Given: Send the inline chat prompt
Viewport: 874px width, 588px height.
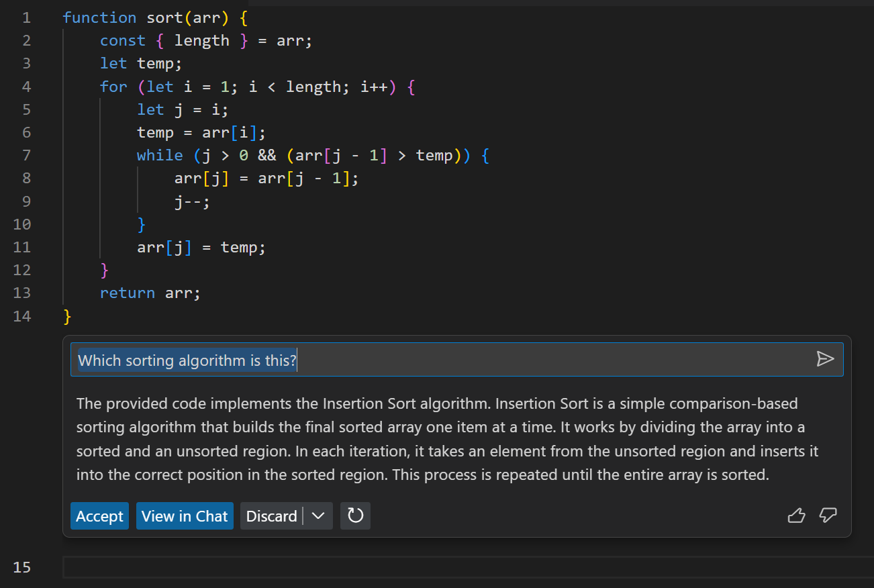Looking at the screenshot, I should (825, 359).
